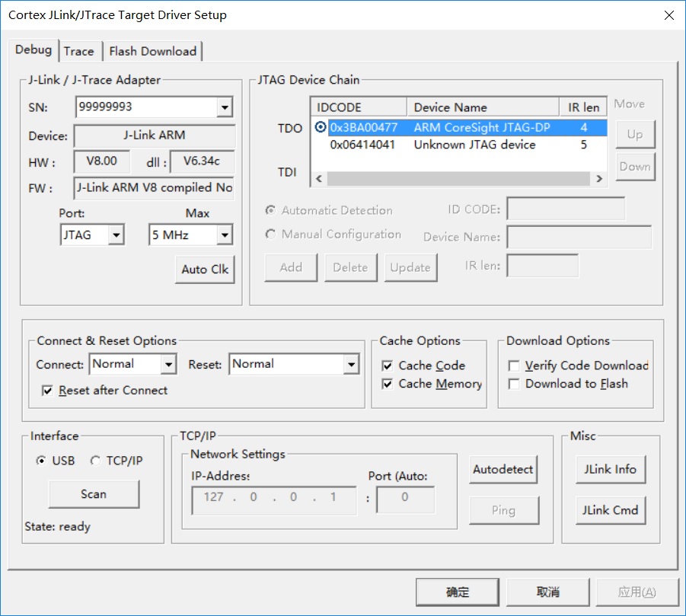This screenshot has height=616, width=686.
Task: Switch to the Trace tab
Action: click(x=79, y=51)
